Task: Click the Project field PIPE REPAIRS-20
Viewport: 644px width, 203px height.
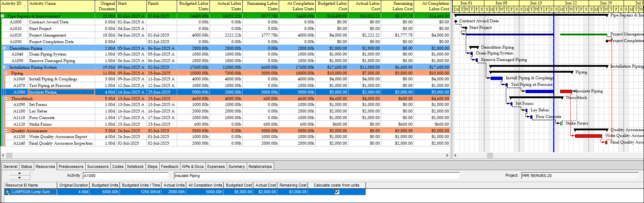Action: [x=580, y=176]
